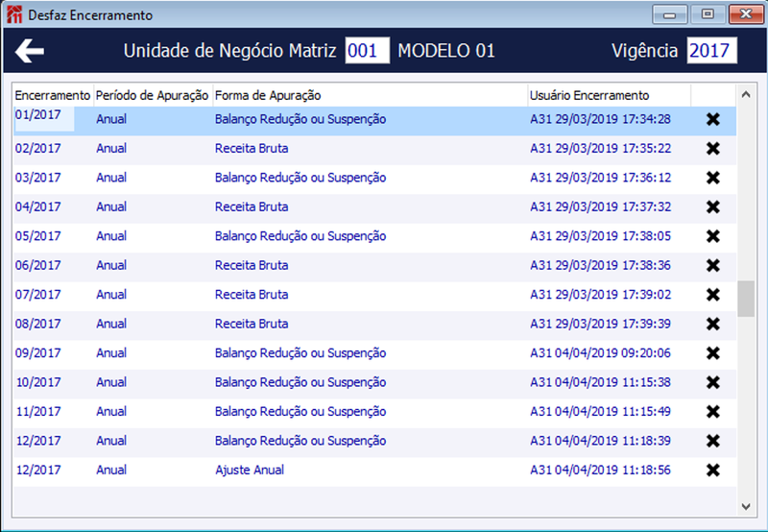The height and width of the screenshot is (532, 768).
Task: Click scrollbar down arrow
Action: pyautogui.click(x=746, y=506)
